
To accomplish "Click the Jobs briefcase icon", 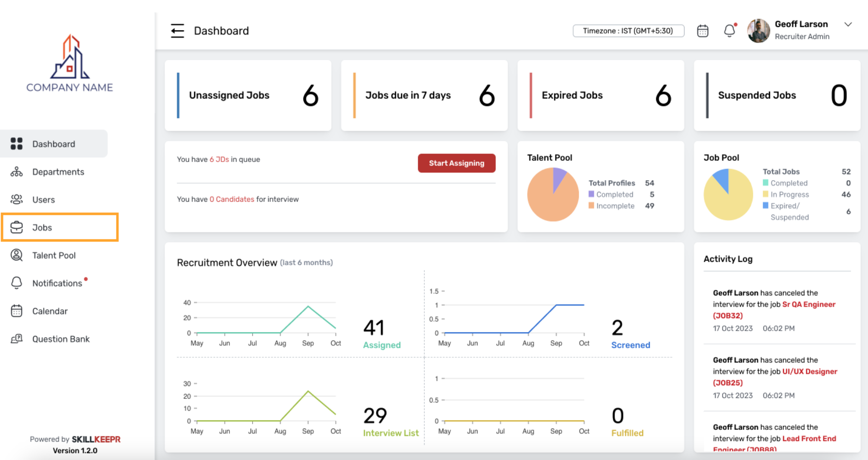I will (16, 227).
